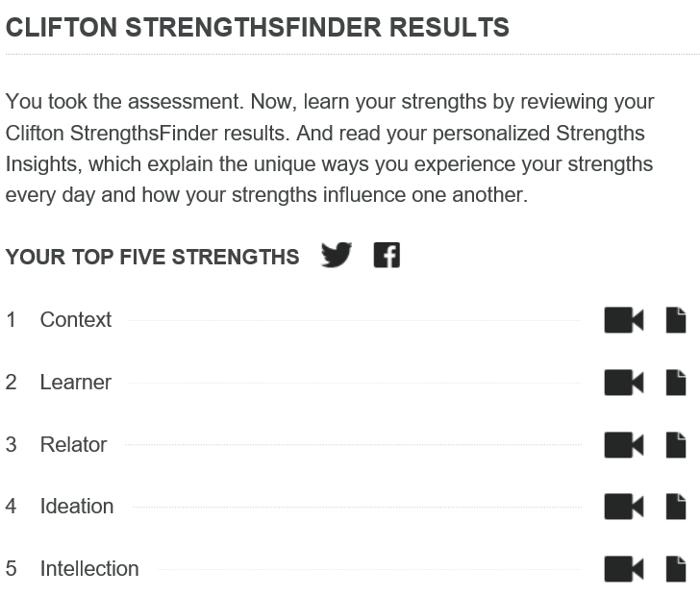700x596 pixels.
Task: Play the Relator strength video
Action: pyautogui.click(x=623, y=445)
